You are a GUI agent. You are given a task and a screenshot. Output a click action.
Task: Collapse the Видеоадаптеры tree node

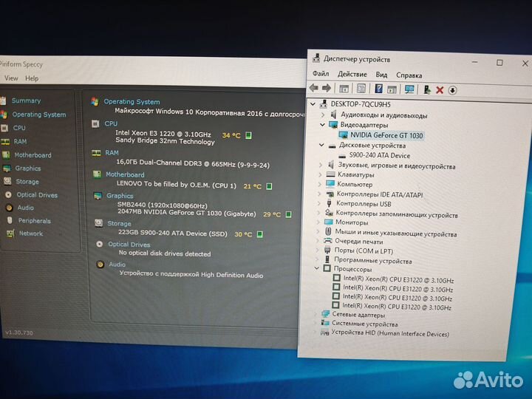pyautogui.click(x=322, y=125)
